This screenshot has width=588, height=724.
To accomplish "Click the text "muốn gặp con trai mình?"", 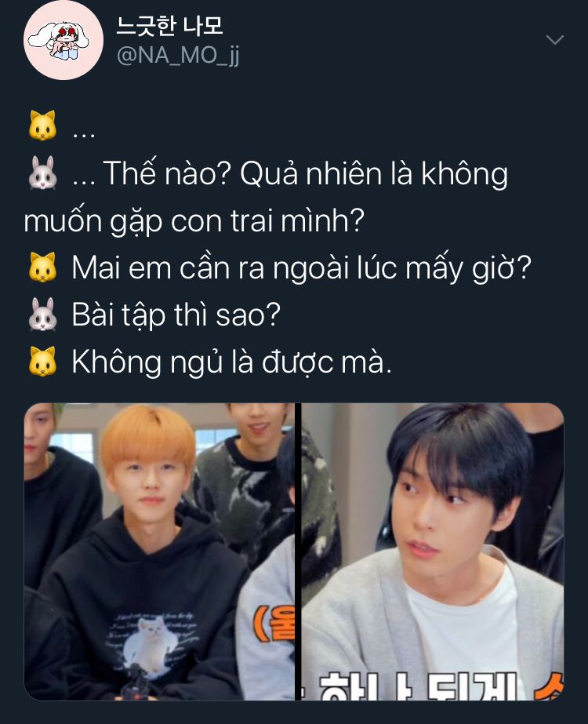I will coord(194,221).
